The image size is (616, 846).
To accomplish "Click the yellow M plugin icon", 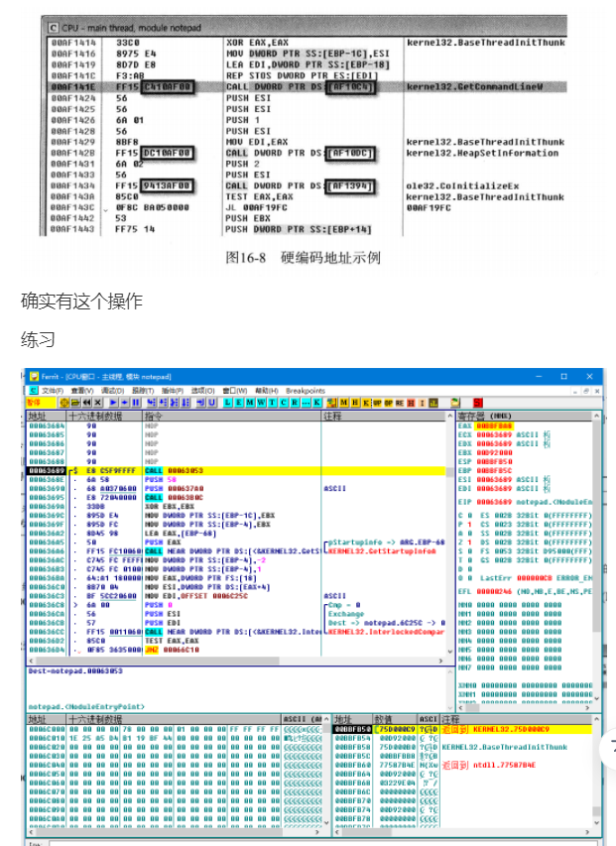I will [x=343, y=402].
